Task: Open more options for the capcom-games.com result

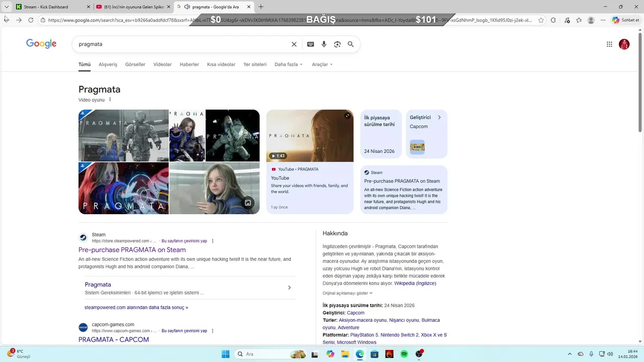Action: [x=212, y=331]
